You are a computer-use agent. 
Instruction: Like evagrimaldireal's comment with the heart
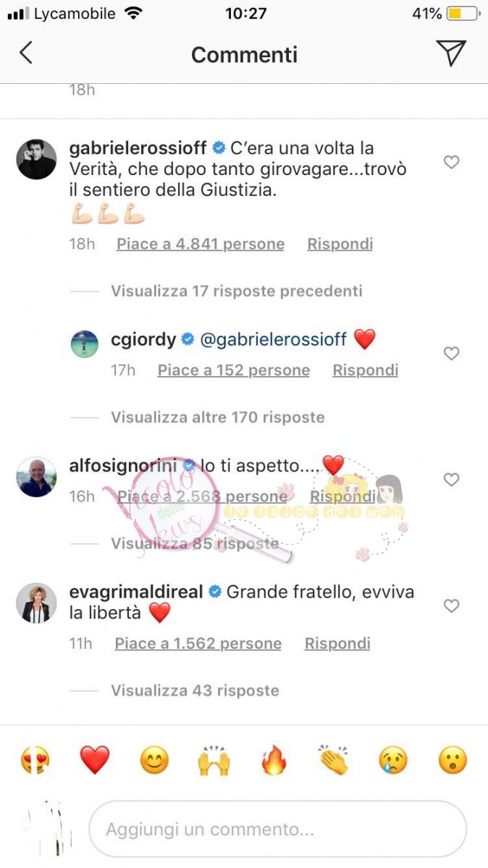451,605
